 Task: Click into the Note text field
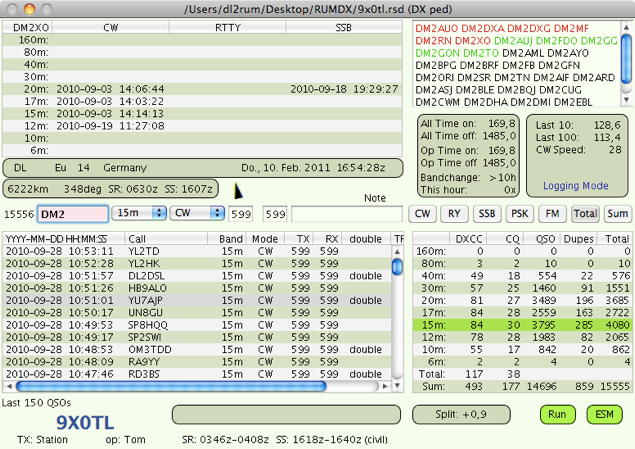pyautogui.click(x=347, y=213)
